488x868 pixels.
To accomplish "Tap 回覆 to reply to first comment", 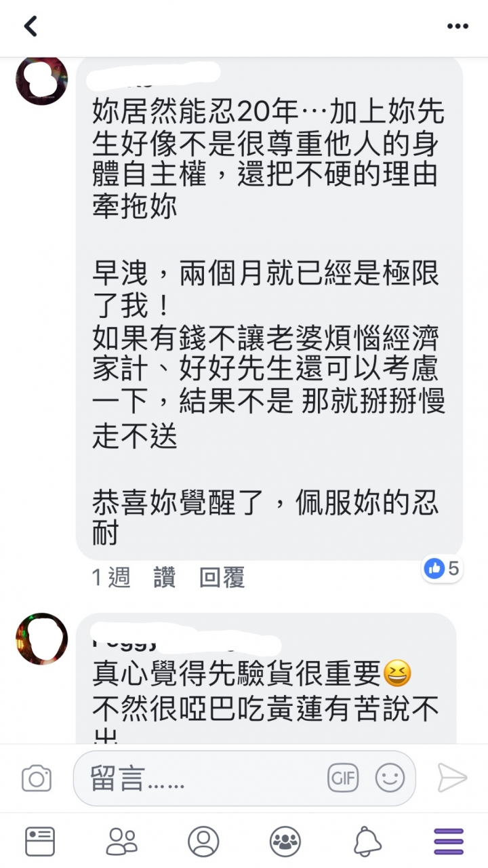I will (222, 578).
